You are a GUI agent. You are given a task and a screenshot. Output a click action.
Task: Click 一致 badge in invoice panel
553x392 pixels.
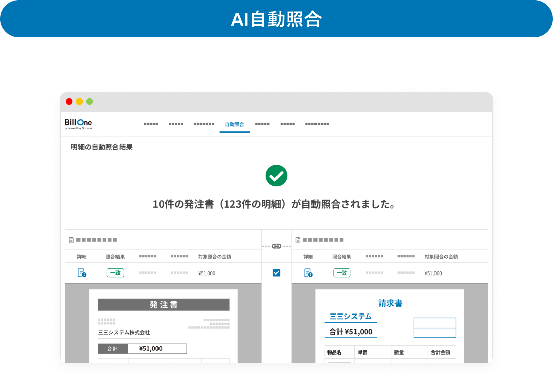pos(342,273)
